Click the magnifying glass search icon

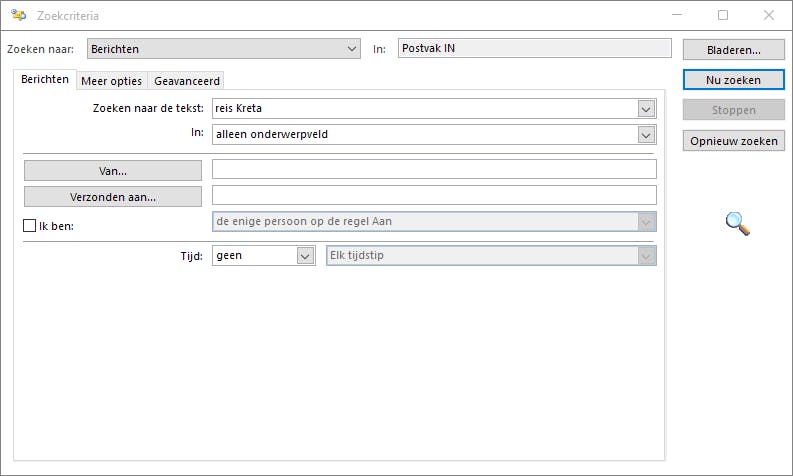tap(737, 224)
